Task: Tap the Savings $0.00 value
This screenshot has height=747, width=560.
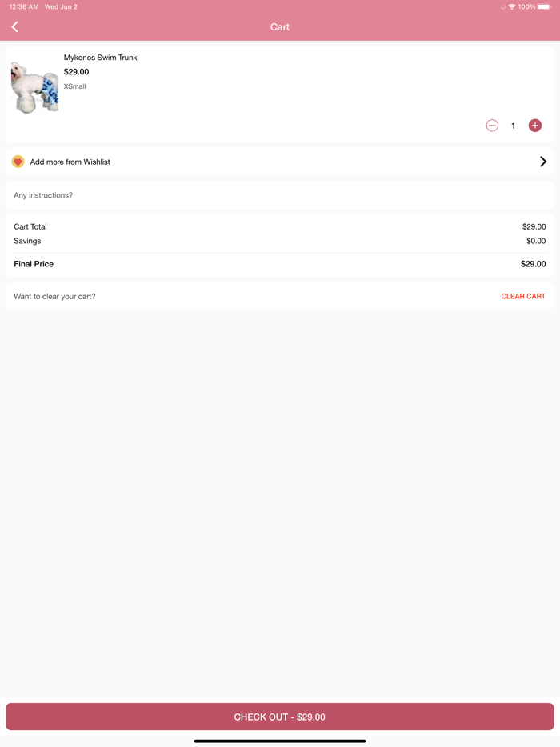Action: (x=536, y=241)
